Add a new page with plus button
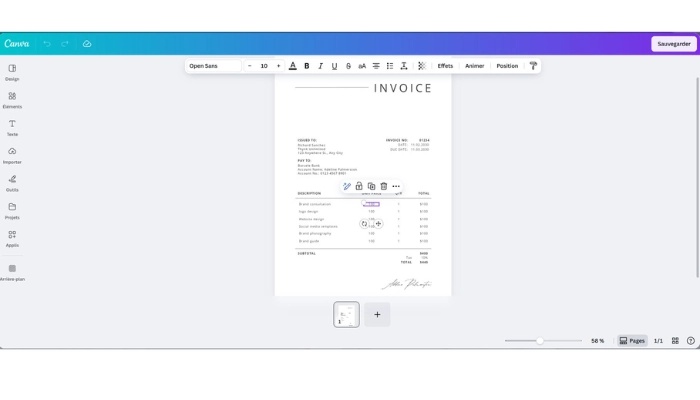Screen dimensions: 700x400 pos(377,314)
